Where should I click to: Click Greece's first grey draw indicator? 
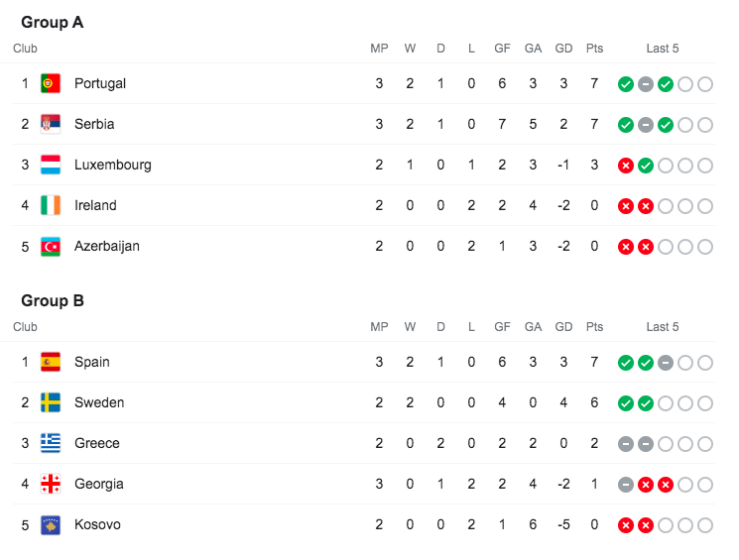626,444
